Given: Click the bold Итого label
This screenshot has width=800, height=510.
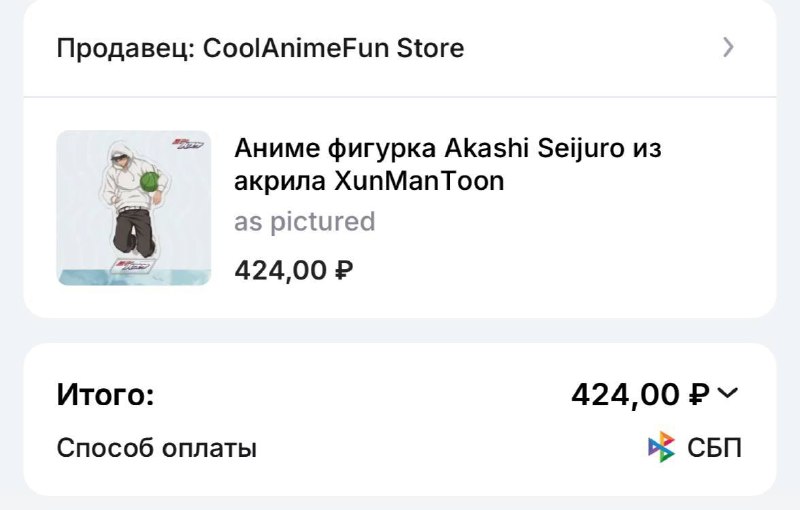Looking at the screenshot, I should [105, 394].
